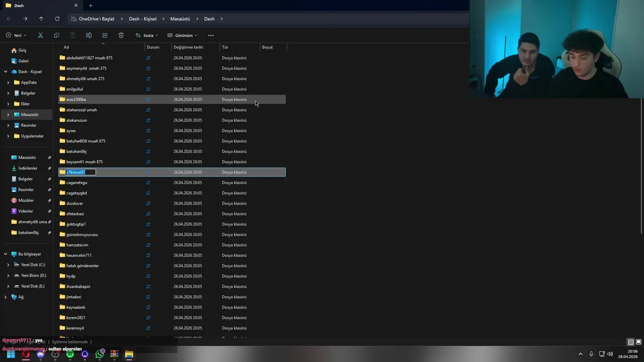Open pinned İndirilenler quick access folder
The image size is (644, 362).
click(28, 168)
